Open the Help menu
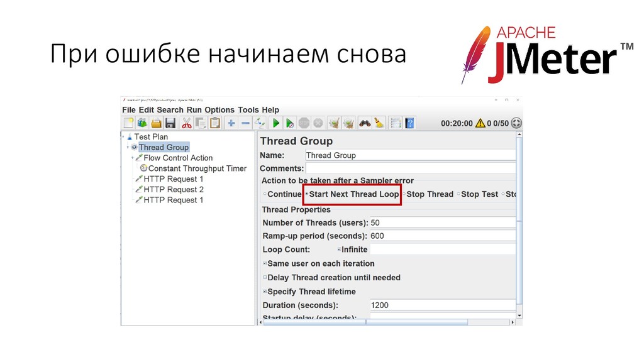This screenshot has height=362, width=644. pos(270,109)
